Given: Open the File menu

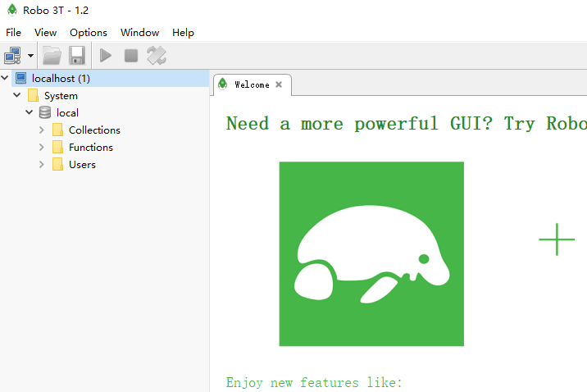Looking at the screenshot, I should pos(13,33).
